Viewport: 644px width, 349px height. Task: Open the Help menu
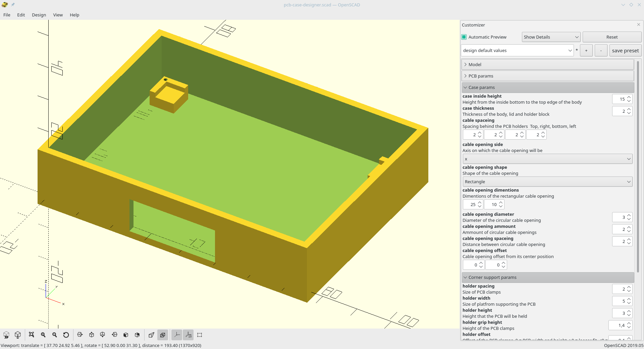pos(74,15)
